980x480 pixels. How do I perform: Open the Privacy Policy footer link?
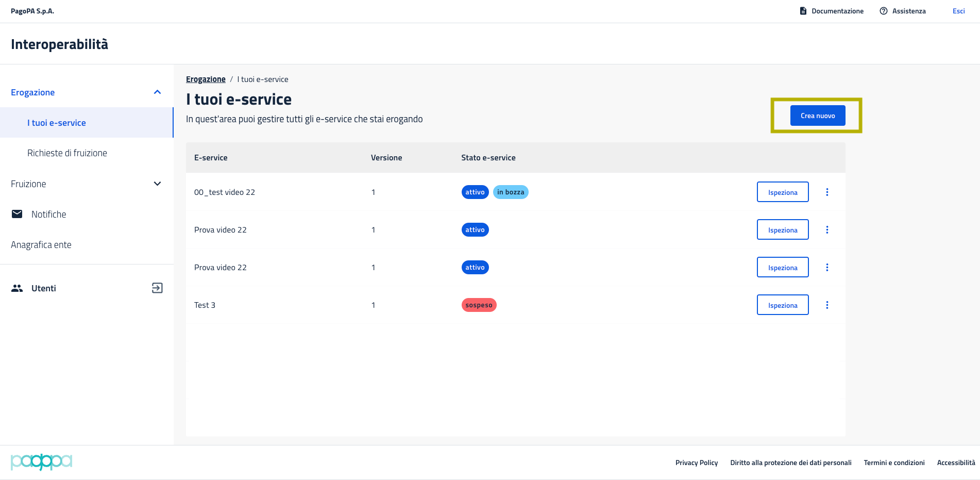(x=696, y=462)
